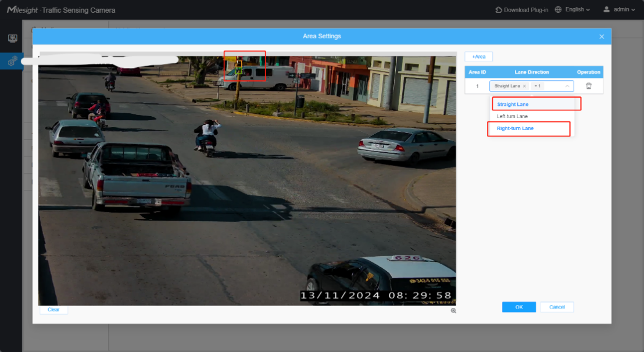Viewport: 644px width, 352px height.
Task: Click the magnifier zoom icon below video
Action: 453,311
